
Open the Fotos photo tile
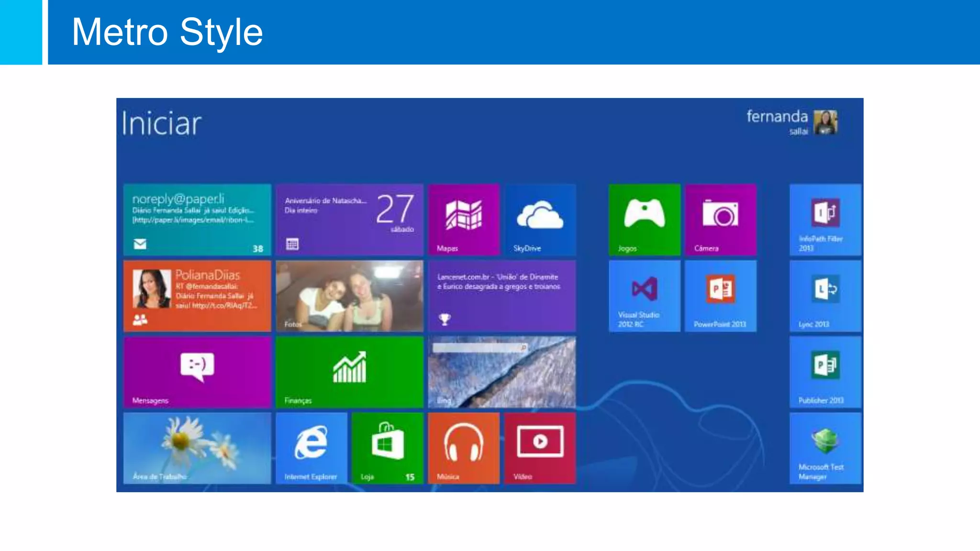tap(349, 296)
